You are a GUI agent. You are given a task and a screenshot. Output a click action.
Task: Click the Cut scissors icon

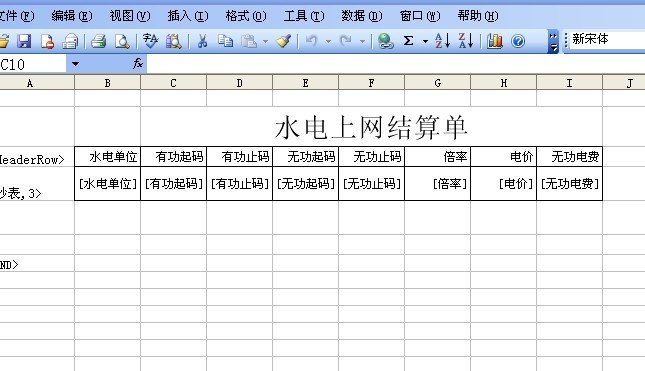[x=202, y=41]
